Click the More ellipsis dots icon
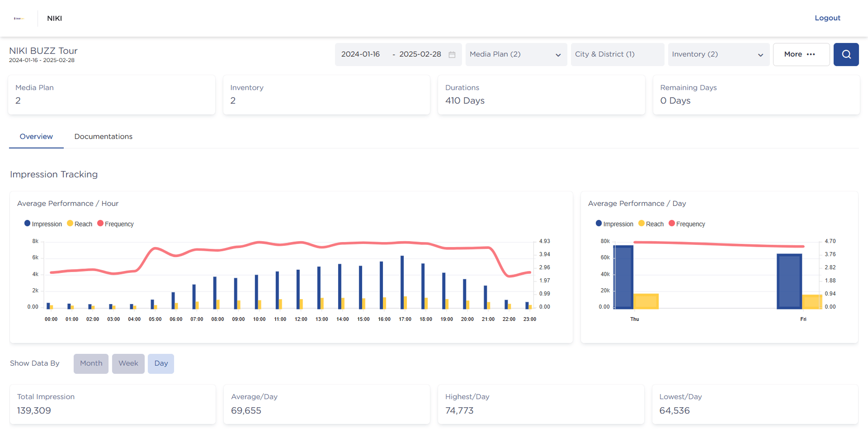Viewport: 868px width, 429px height. (x=811, y=54)
